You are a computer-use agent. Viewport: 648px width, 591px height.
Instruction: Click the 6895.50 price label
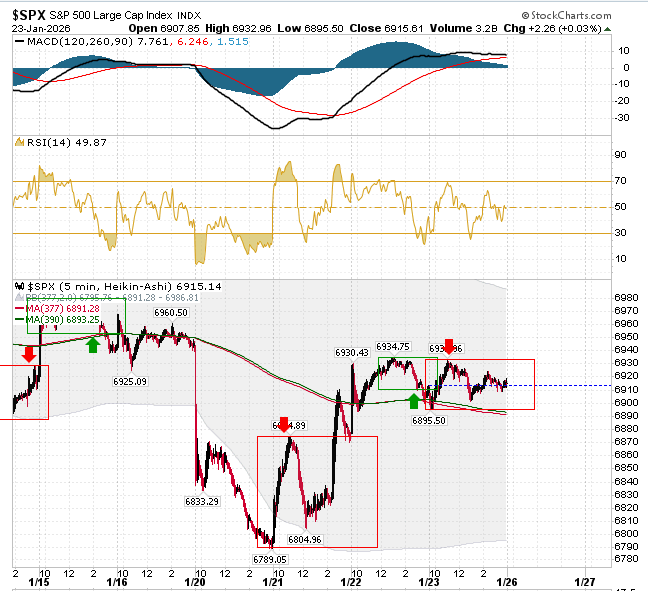pos(429,420)
